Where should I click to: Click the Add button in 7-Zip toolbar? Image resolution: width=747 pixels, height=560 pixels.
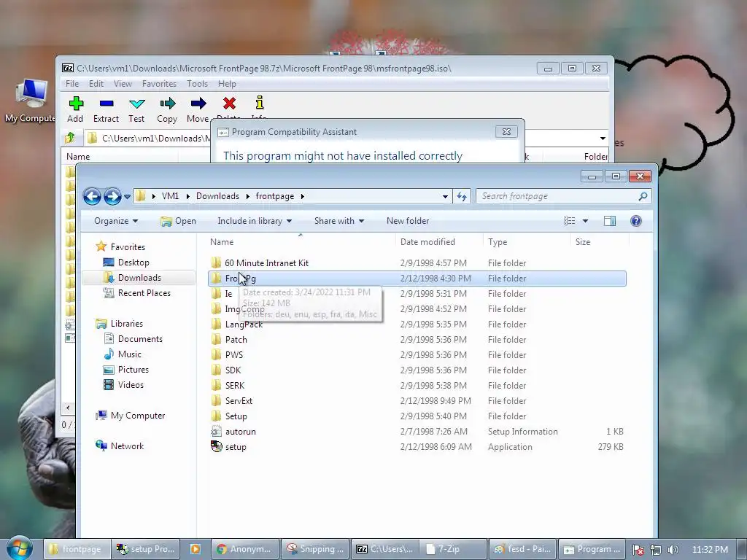76,109
